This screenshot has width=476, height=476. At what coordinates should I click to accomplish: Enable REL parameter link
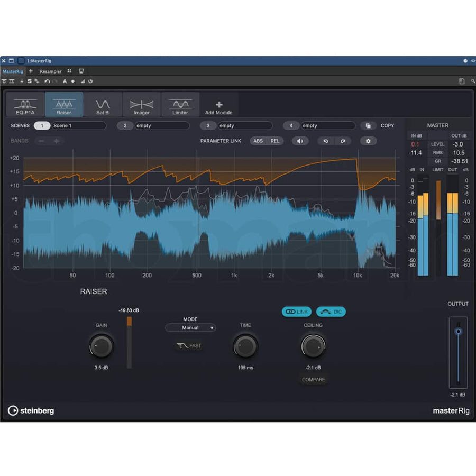(274, 141)
